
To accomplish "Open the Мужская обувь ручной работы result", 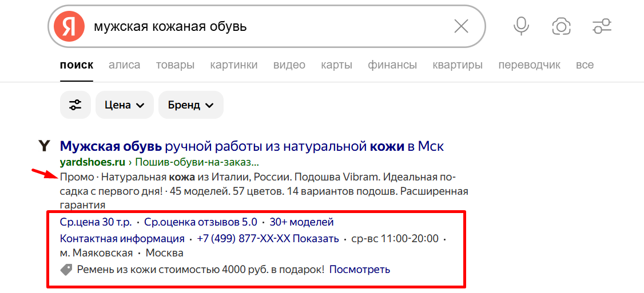I will 252,146.
